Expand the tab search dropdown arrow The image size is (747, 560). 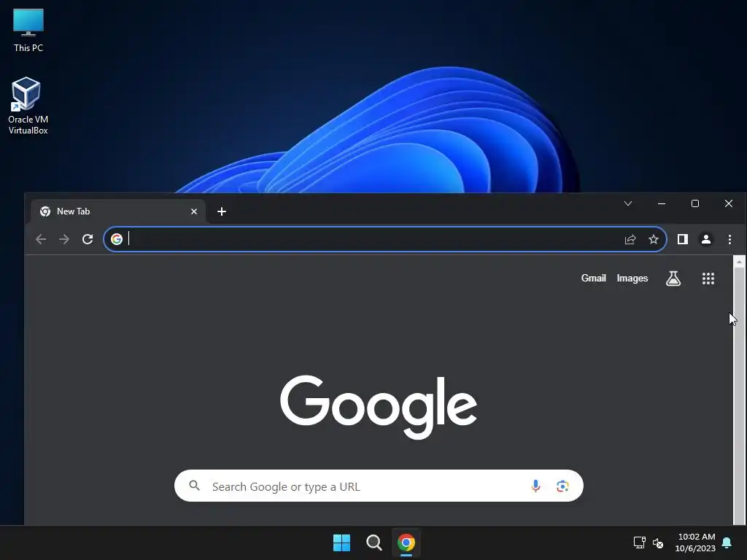pyautogui.click(x=628, y=204)
